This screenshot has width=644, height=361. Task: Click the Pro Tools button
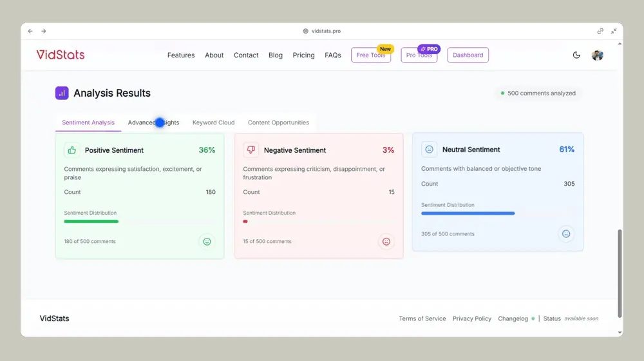(419, 55)
